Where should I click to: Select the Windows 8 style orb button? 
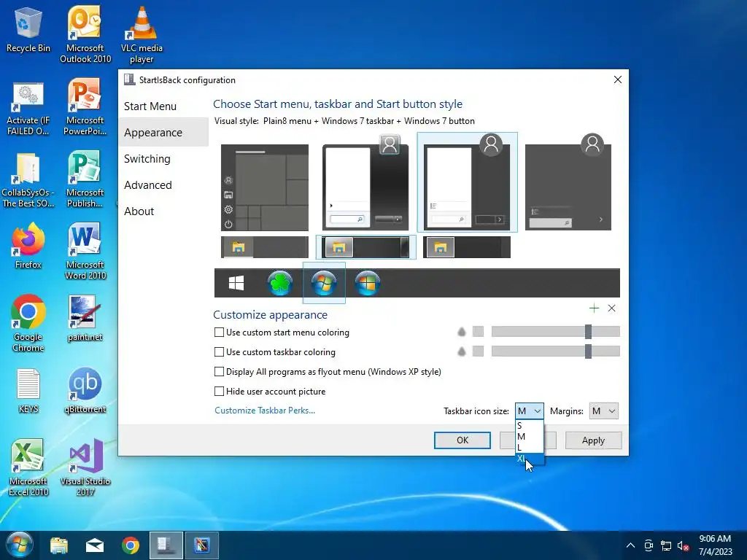[368, 283]
